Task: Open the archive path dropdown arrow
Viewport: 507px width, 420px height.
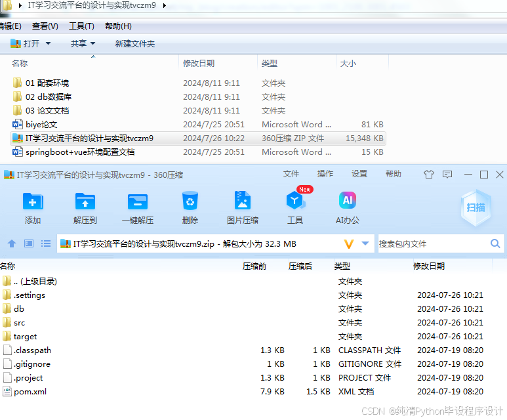Action: pos(365,243)
